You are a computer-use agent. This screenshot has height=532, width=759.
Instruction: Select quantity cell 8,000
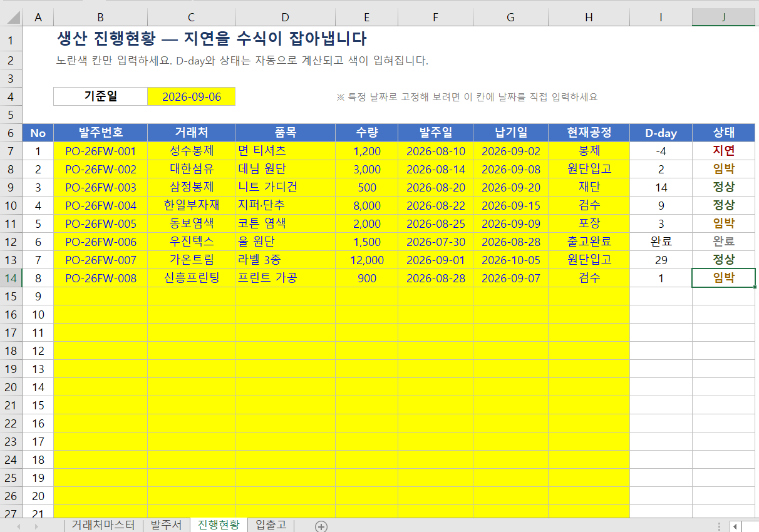coord(367,205)
